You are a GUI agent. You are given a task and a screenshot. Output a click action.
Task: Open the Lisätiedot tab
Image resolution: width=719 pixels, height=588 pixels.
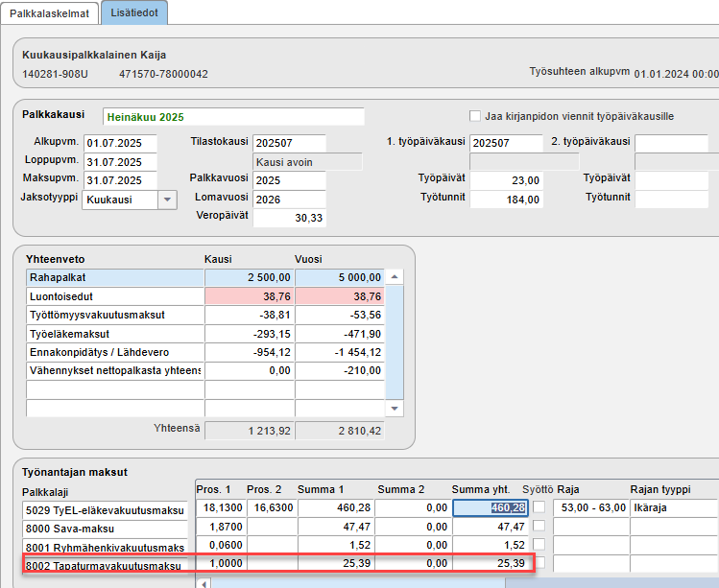coord(134,12)
